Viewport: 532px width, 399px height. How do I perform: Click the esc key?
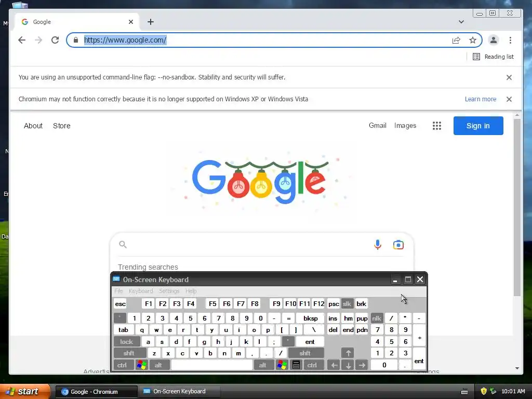point(121,303)
